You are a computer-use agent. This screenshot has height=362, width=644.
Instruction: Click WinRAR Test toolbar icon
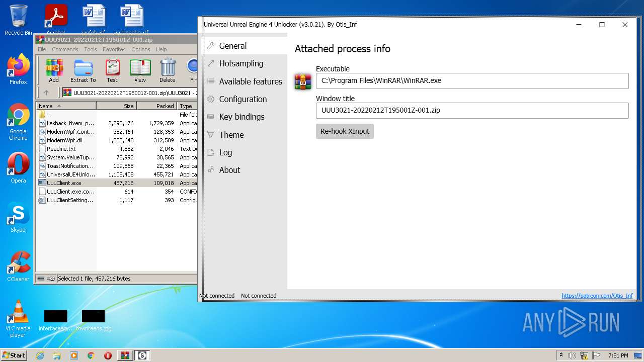click(x=112, y=70)
